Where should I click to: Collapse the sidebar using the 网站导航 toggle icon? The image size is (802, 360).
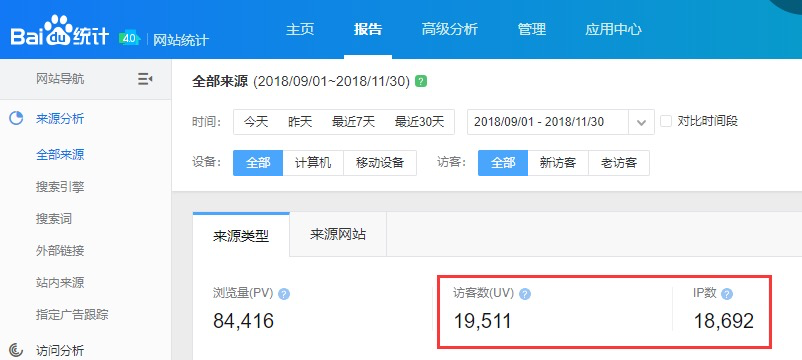pyautogui.click(x=145, y=79)
